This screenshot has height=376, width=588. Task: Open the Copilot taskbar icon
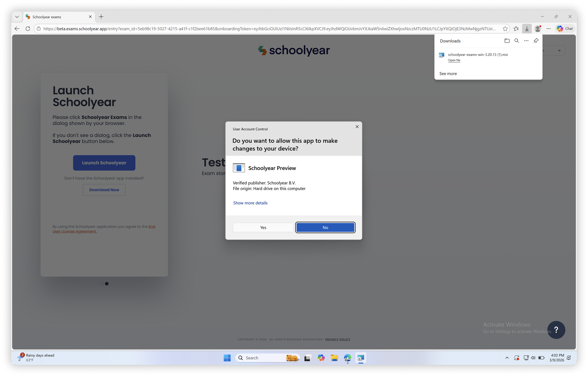tap(321, 358)
